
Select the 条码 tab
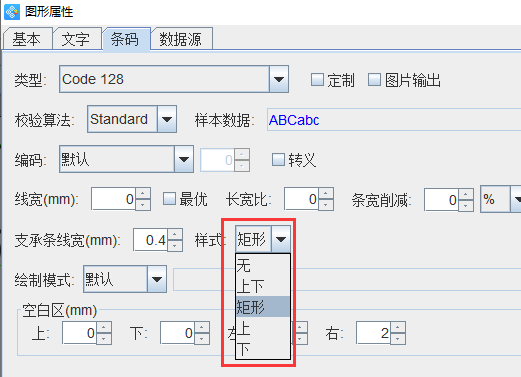point(126,39)
